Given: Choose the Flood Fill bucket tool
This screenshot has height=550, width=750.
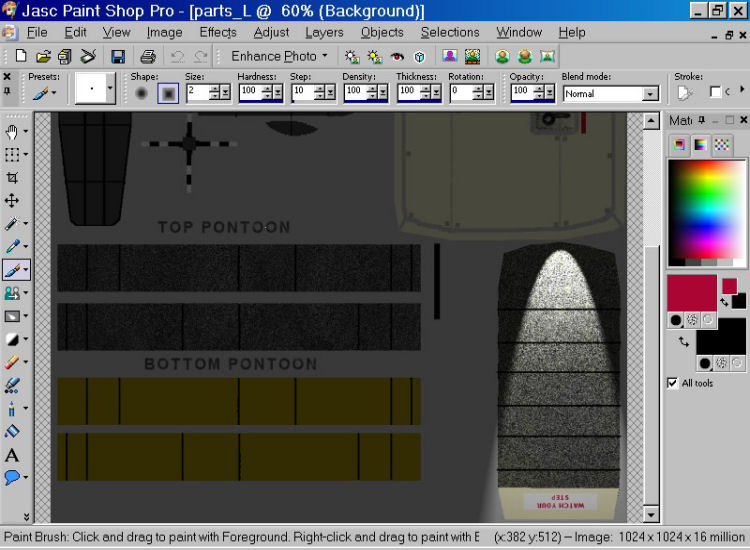Looking at the screenshot, I should (13, 432).
